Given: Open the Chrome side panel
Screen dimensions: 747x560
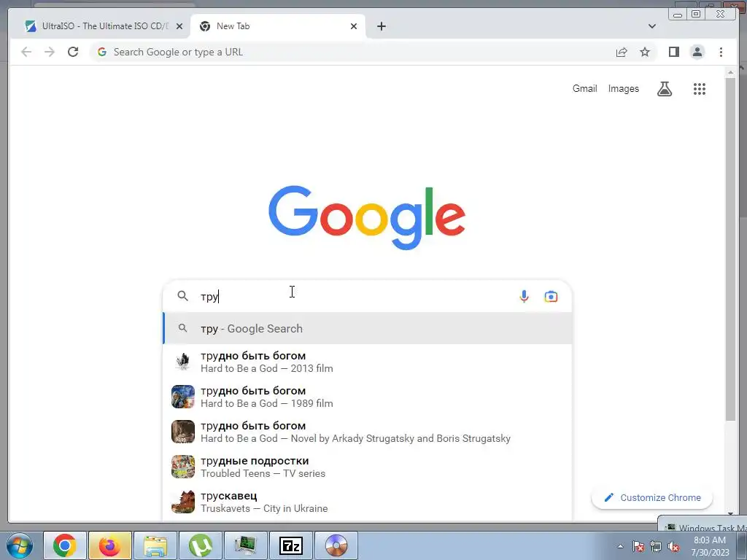Looking at the screenshot, I should (673, 52).
